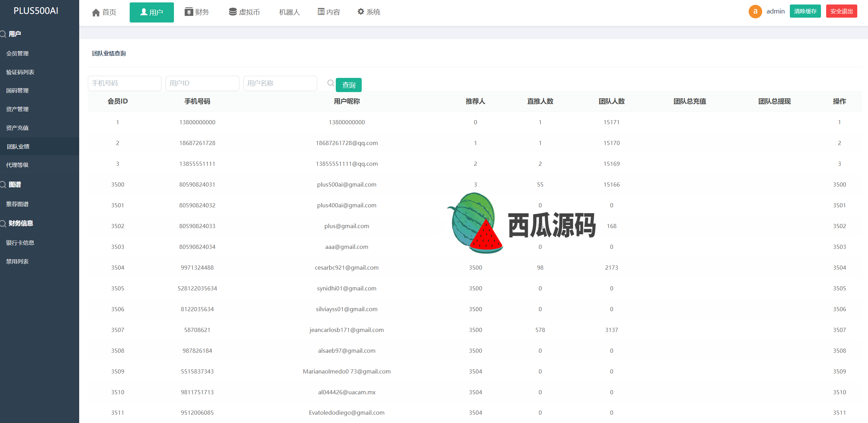Click direct referral count 578 cell
Screen dimensions: 868x423
coord(540,330)
